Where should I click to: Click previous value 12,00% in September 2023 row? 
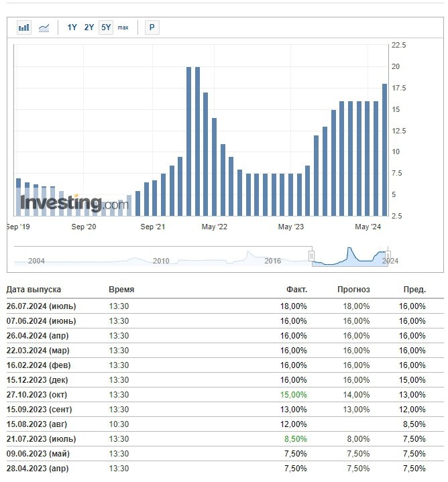[412, 410]
